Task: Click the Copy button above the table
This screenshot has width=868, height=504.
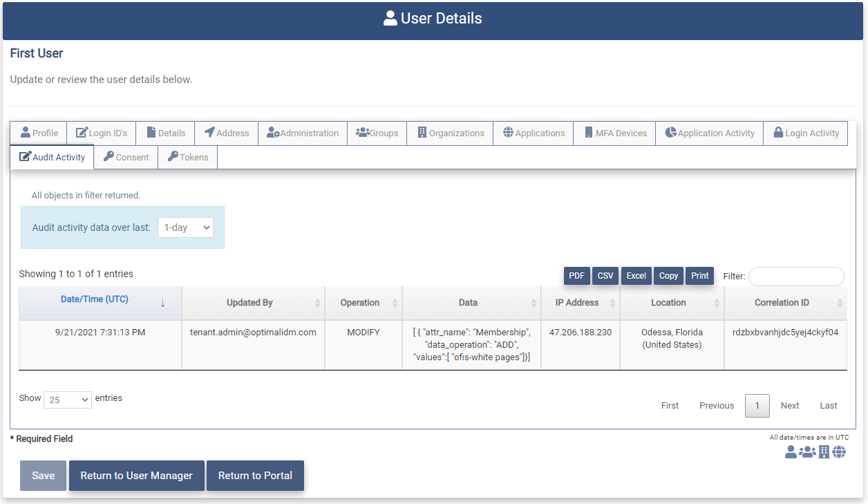Action: pos(668,276)
